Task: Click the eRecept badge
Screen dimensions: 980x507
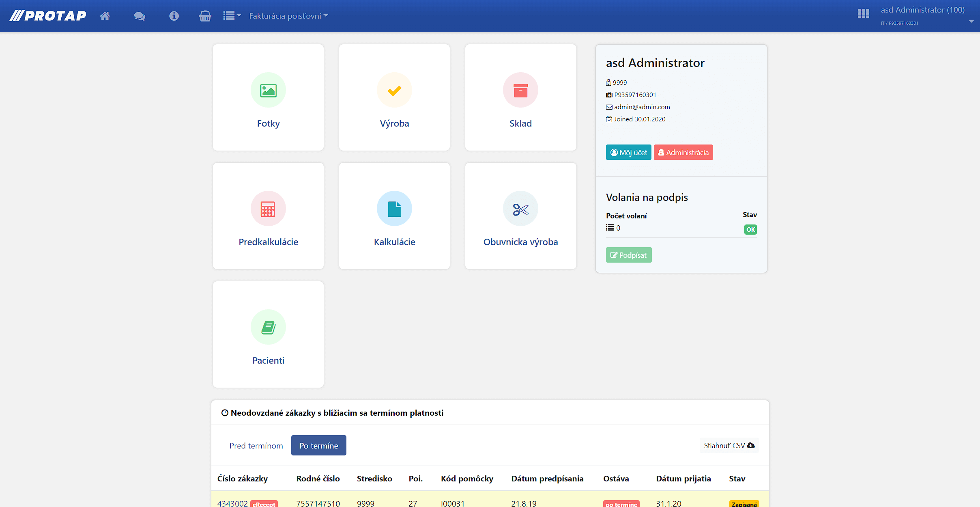Action: (264, 504)
